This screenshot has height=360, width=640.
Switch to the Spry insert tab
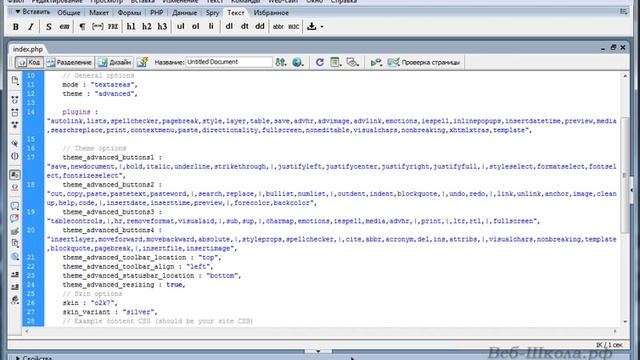[x=212, y=13]
